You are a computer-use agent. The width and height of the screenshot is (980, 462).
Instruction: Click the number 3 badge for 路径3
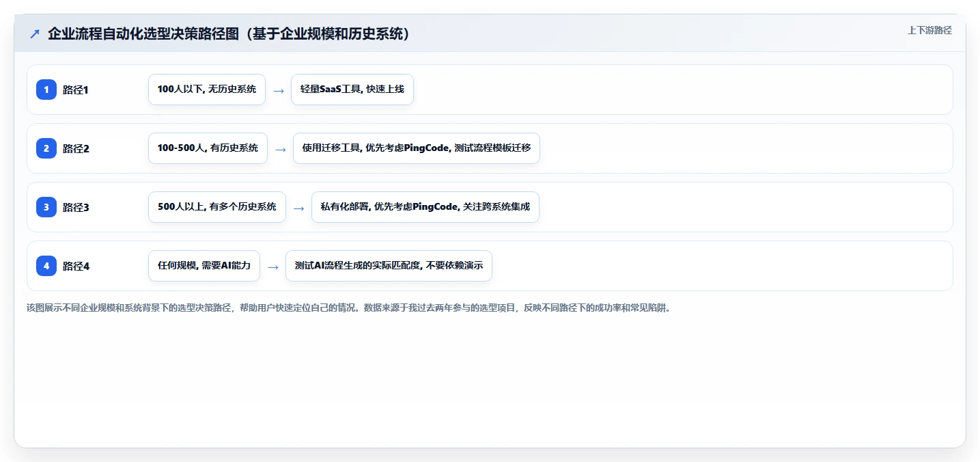click(46, 207)
